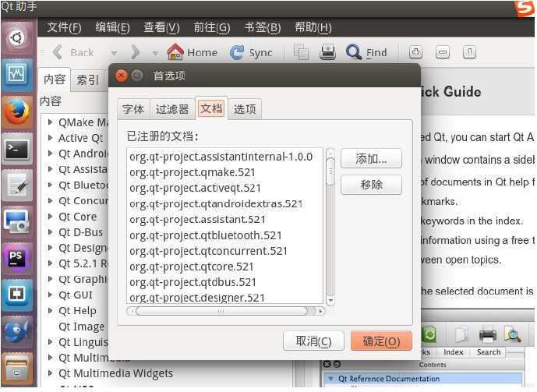Click the 移除 button
This screenshot has width=537, height=392.
click(x=371, y=185)
